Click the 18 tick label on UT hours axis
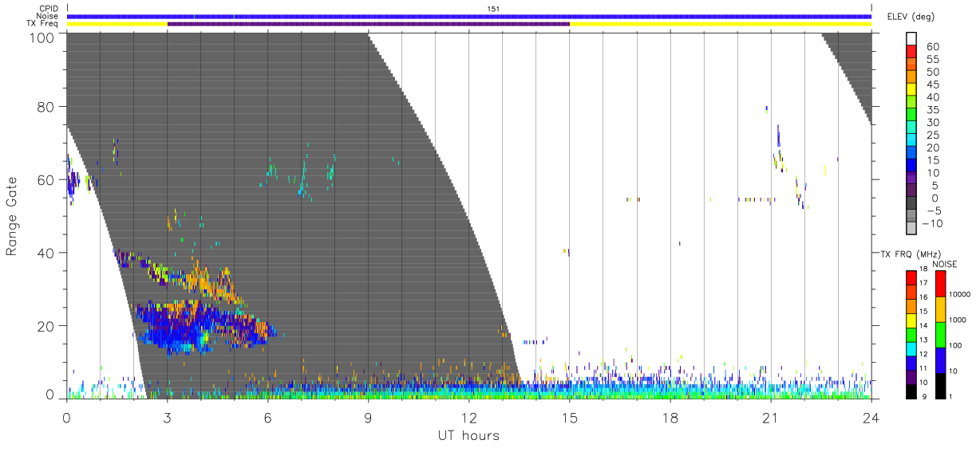The height and width of the screenshot is (452, 980). pyautogui.click(x=670, y=417)
